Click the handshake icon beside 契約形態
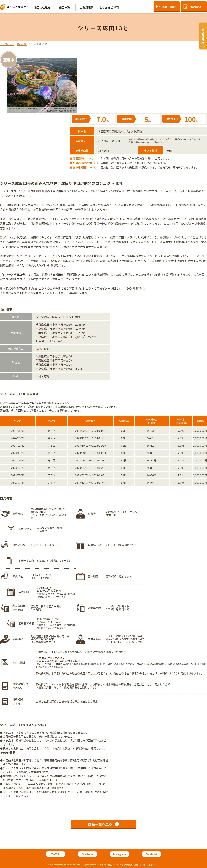207x868 pixels. pyautogui.click(x=5, y=514)
